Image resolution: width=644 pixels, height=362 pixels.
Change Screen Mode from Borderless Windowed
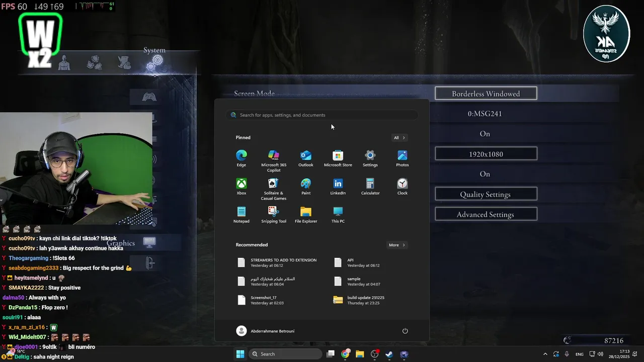point(486,94)
